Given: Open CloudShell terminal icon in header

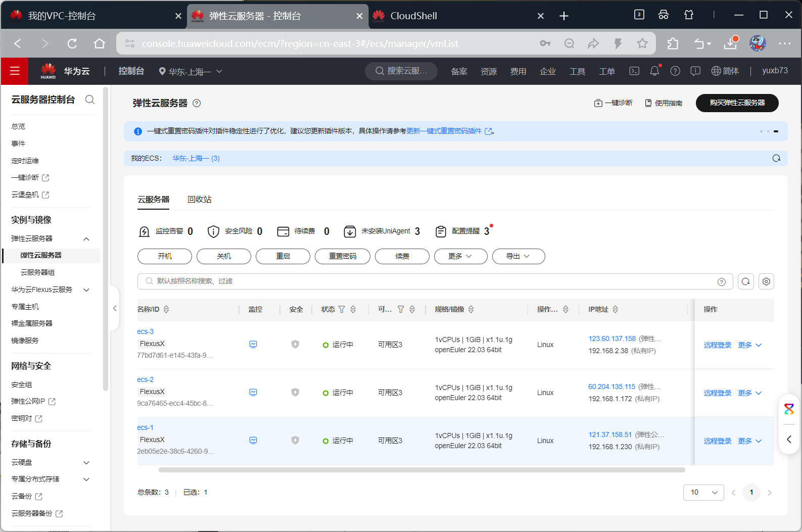Looking at the screenshot, I should (634, 71).
